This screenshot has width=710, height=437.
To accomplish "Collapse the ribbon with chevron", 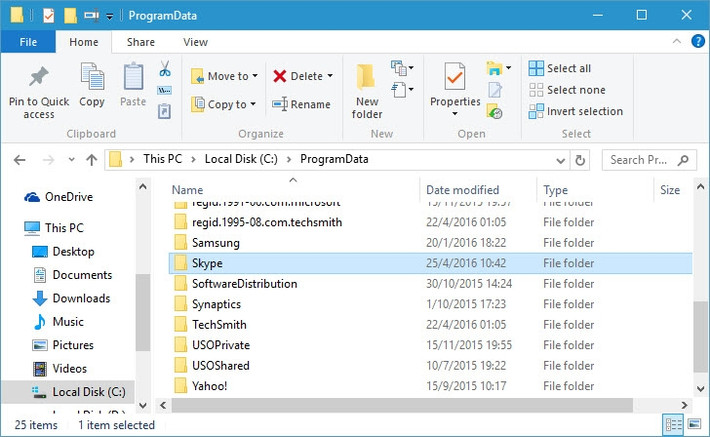I will pyautogui.click(x=676, y=41).
